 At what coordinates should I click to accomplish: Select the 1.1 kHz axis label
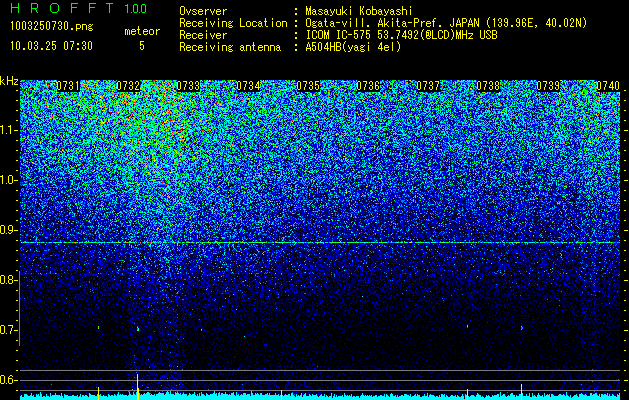(9, 130)
